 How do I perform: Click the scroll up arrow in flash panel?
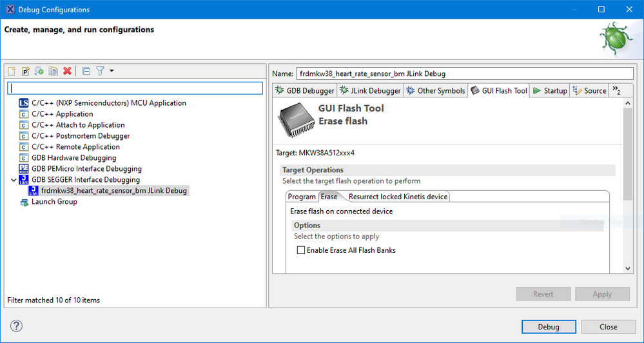pyautogui.click(x=628, y=103)
